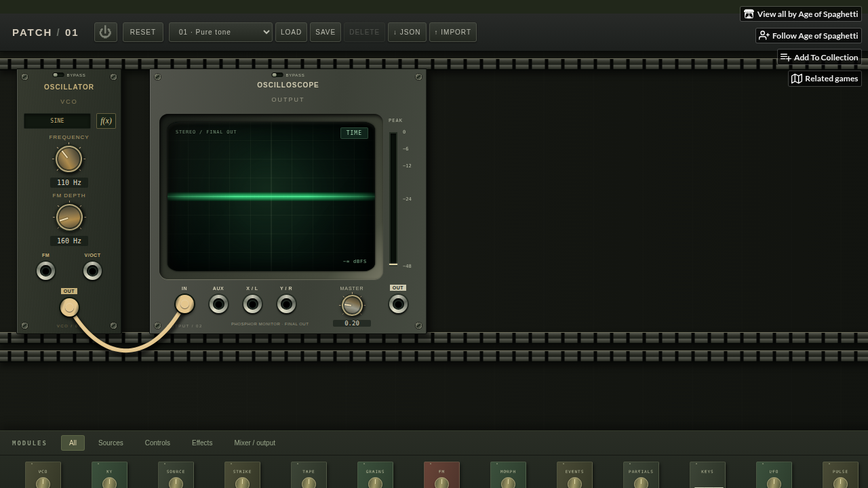
Task: Toggle the Oscillator BYPASS switch
Action: coord(58,75)
